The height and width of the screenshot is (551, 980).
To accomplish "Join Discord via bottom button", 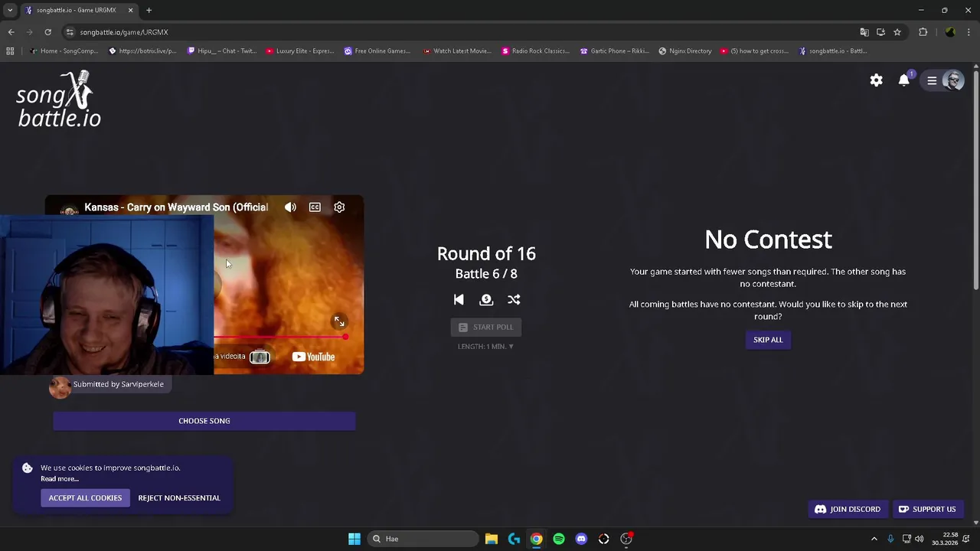I will [x=848, y=509].
